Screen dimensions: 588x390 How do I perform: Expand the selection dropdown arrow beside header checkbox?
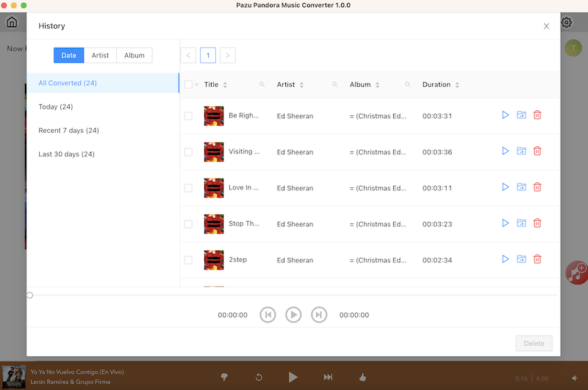(x=197, y=85)
